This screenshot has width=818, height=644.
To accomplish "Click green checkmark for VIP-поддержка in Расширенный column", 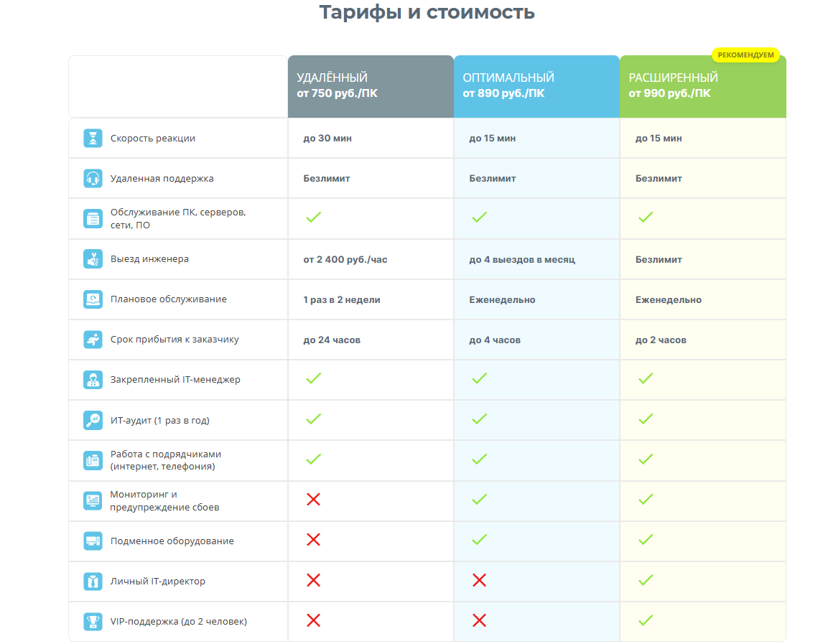I will click(x=646, y=620).
